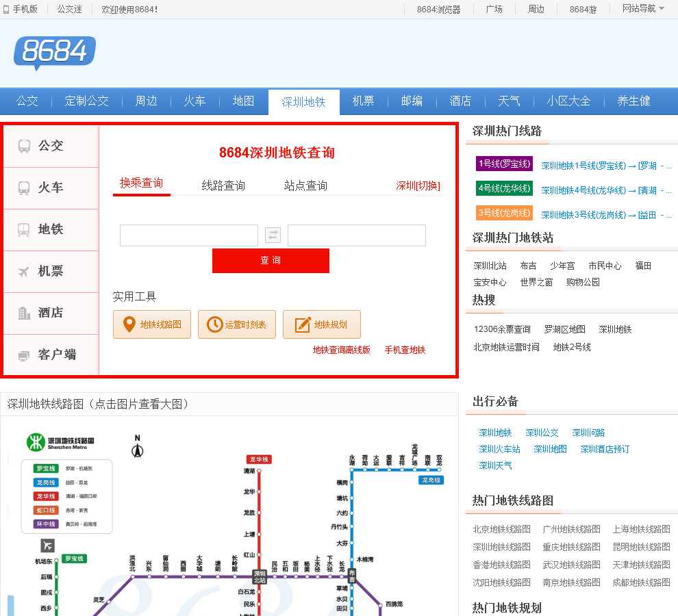Click the bus icon beside 公交 in sidebar
Viewport: 678px width, 616px height.
[x=24, y=146]
